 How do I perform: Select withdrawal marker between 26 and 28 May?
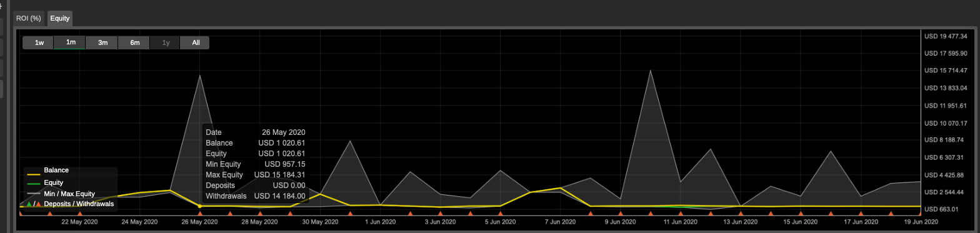point(230,214)
